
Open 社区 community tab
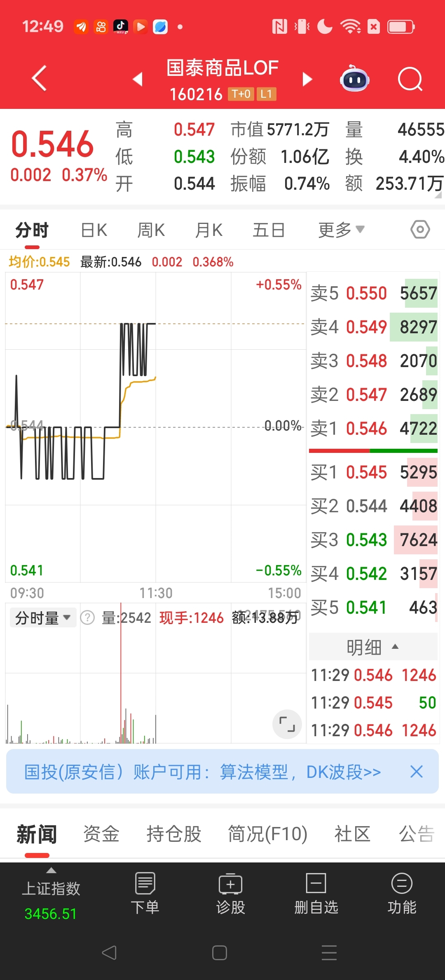(x=352, y=834)
